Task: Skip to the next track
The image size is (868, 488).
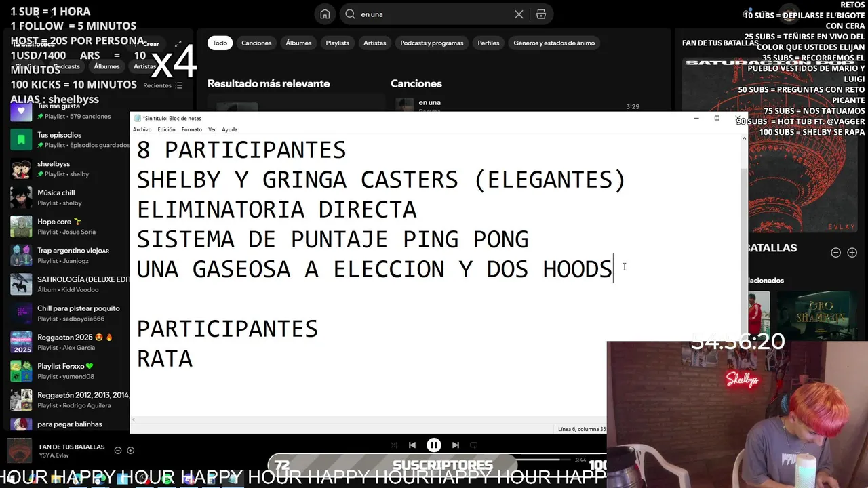Action: (456, 445)
